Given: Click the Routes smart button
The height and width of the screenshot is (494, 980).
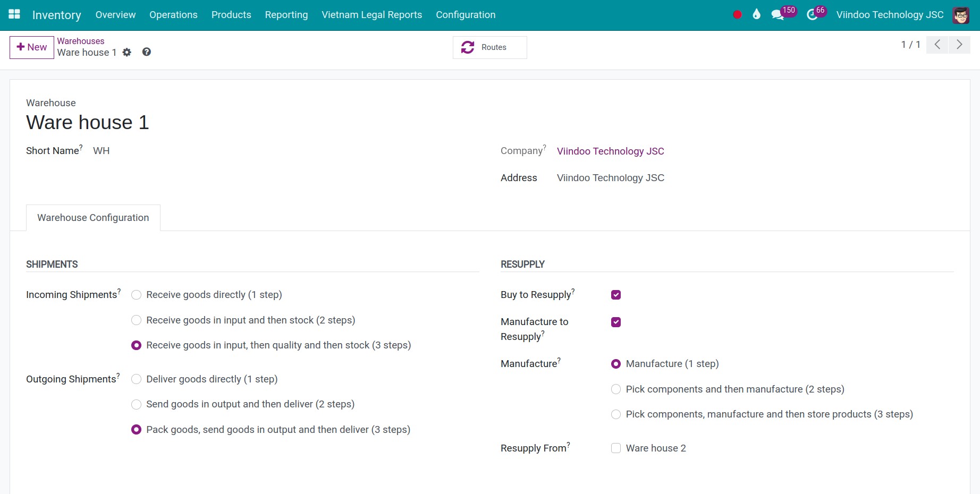Looking at the screenshot, I should tap(489, 47).
